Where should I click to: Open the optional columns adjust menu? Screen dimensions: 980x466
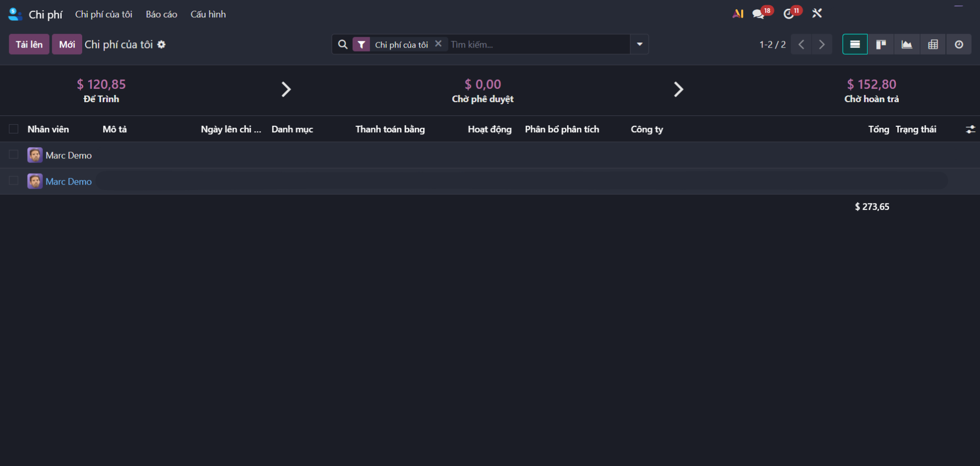(x=970, y=129)
